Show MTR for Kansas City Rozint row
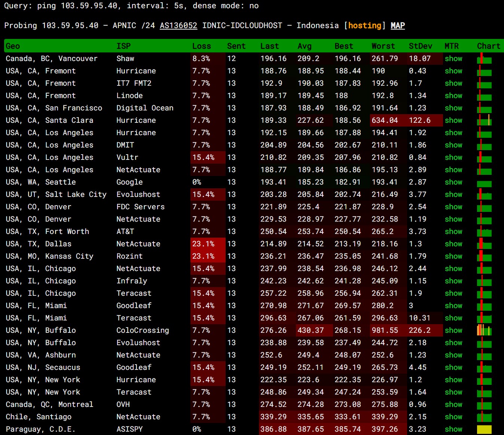Viewport: 504px width, 435px height. pyautogui.click(x=453, y=256)
